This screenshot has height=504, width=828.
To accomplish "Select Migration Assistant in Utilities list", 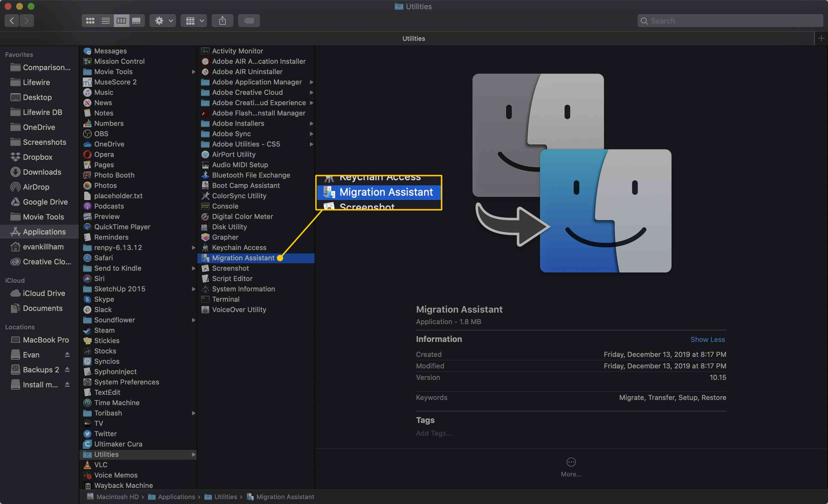I will click(256, 258).
